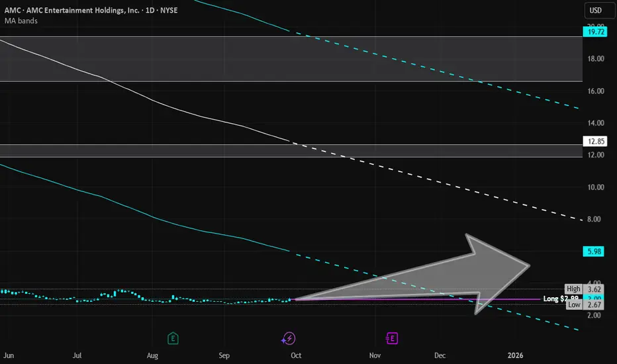Click the AMC Entertainment Holdings symbol title
Viewport: 617px width, 364px height.
pos(91,10)
